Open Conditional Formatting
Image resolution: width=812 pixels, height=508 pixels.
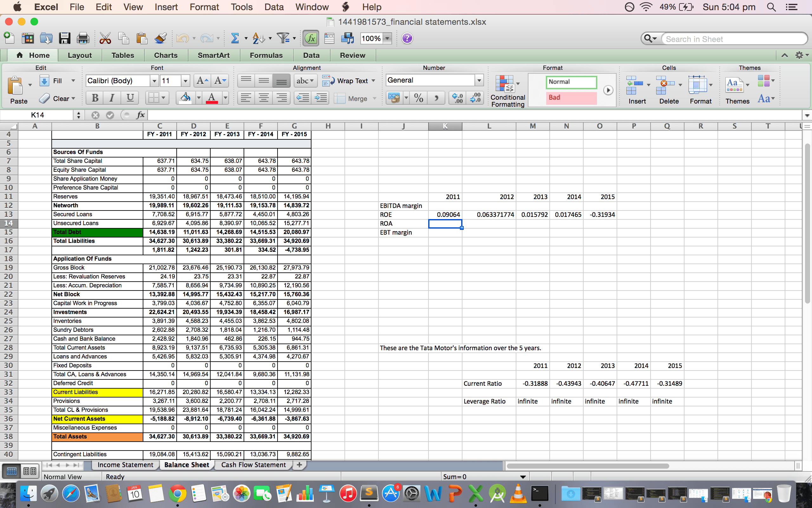[507, 91]
